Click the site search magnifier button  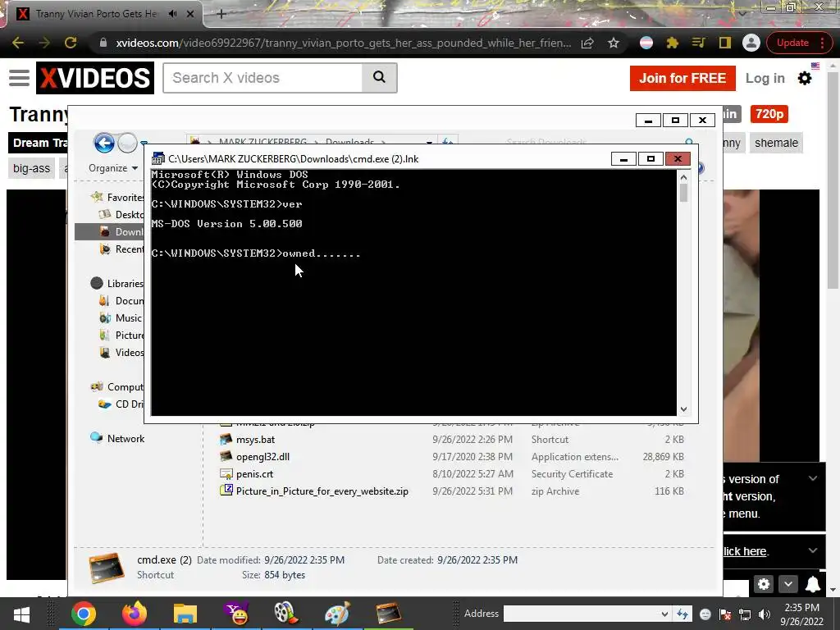pyautogui.click(x=379, y=78)
